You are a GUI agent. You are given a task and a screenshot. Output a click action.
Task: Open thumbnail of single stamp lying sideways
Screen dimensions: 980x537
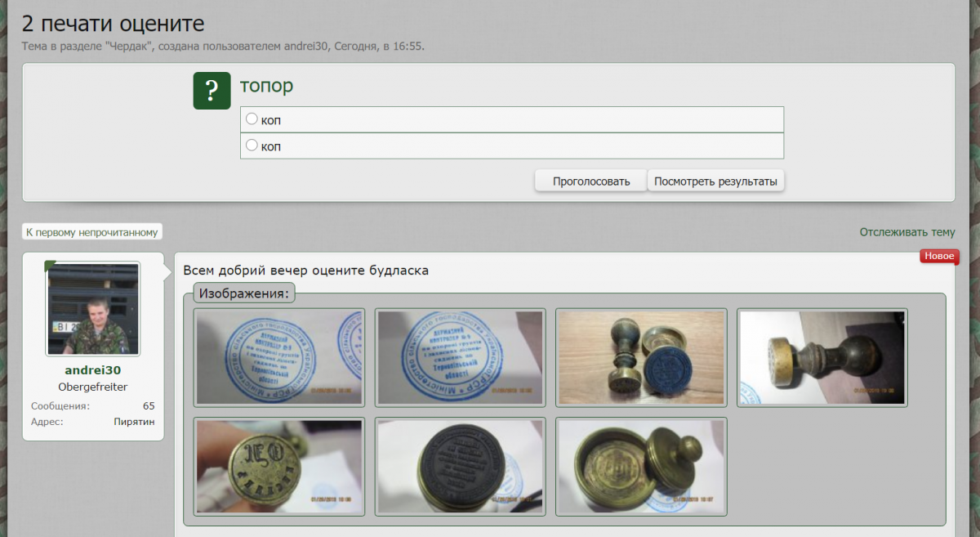tap(822, 357)
